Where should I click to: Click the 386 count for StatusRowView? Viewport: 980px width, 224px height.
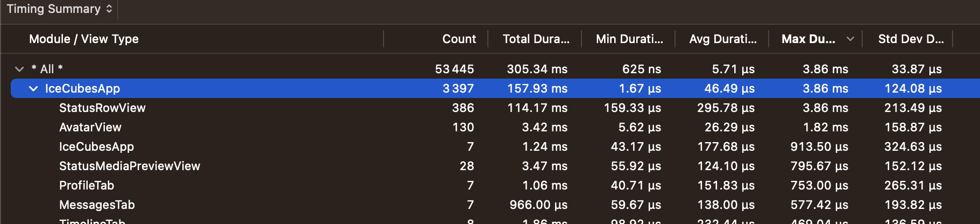coord(463,108)
